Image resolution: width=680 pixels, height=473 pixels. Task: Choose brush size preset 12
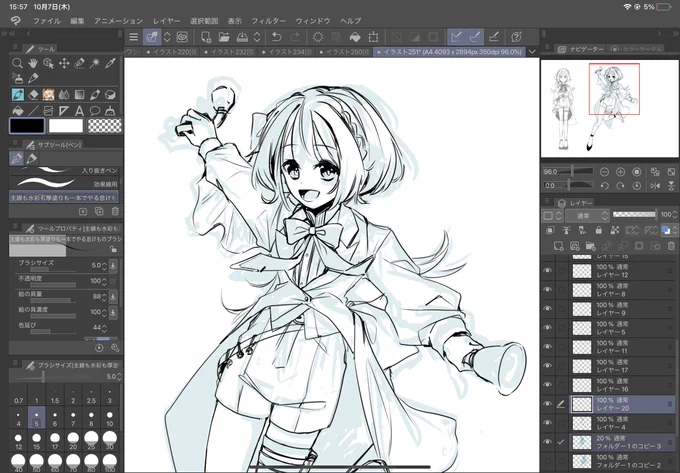pyautogui.click(x=18, y=440)
